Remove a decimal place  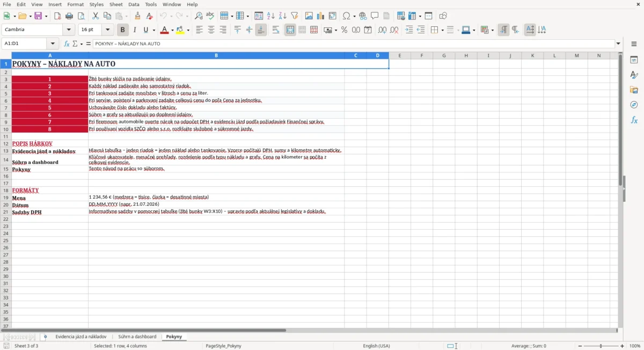coord(394,30)
